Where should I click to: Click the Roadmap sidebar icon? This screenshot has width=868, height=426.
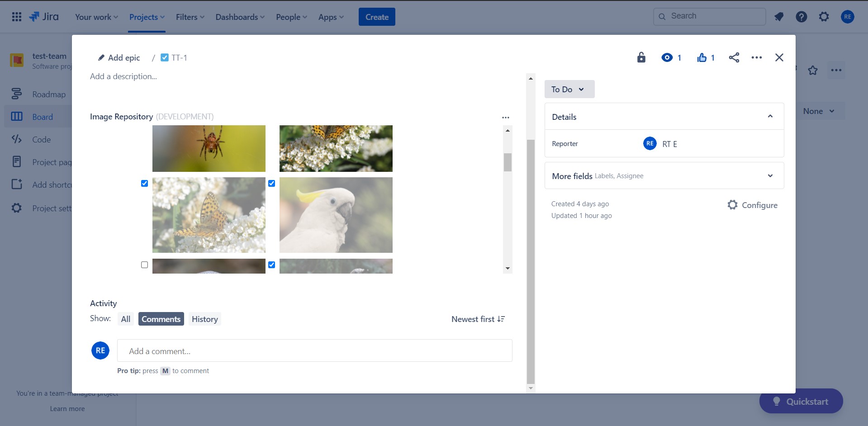pyautogui.click(x=17, y=94)
